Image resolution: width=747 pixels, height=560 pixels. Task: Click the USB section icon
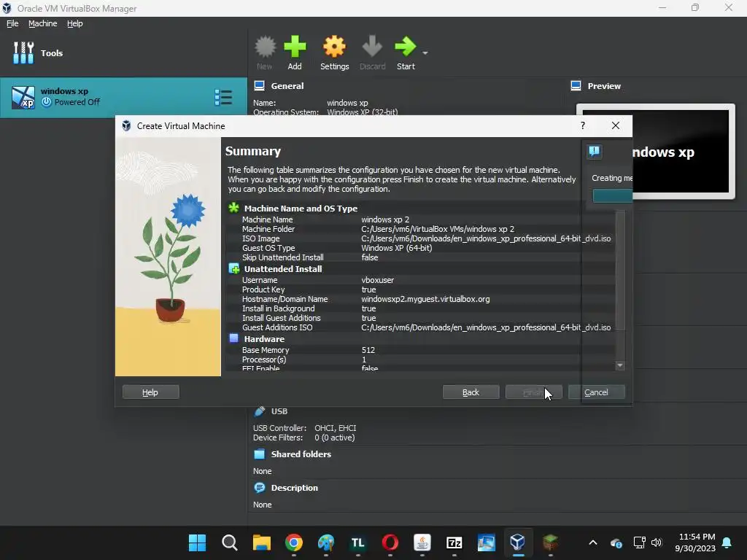(259, 411)
